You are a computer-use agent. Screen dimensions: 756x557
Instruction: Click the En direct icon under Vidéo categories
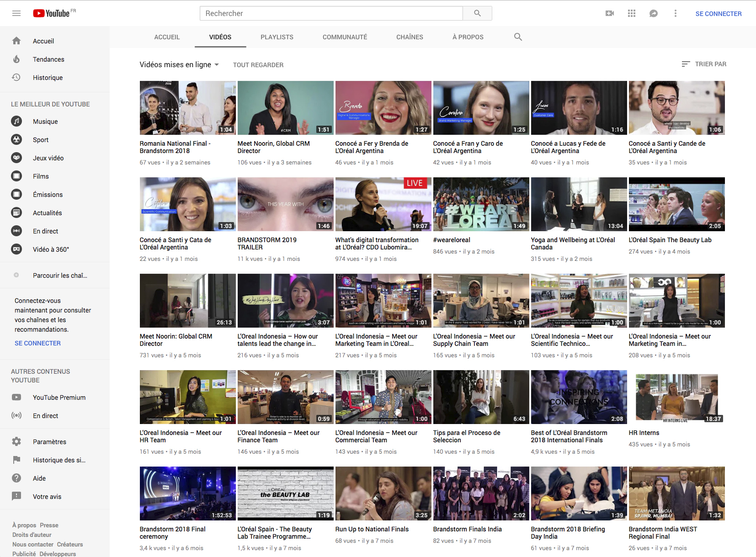tap(16, 231)
